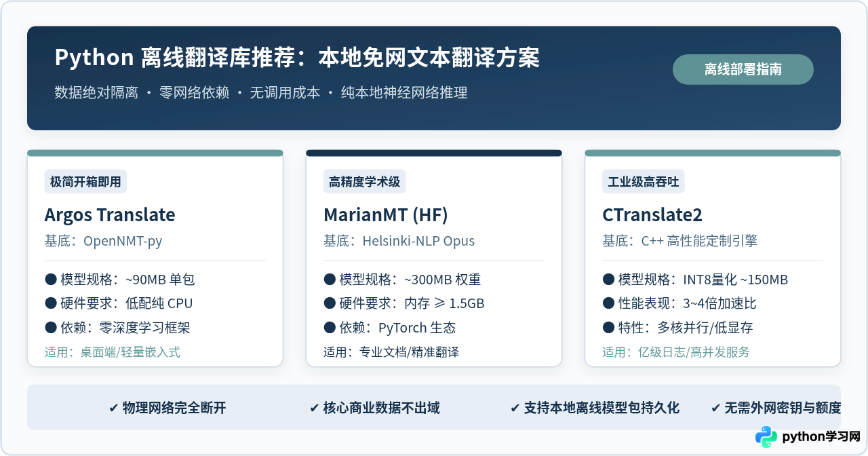Select 硬件要求：内存 ≥ 1.5GB row
This screenshot has width=868, height=456.
point(404,303)
